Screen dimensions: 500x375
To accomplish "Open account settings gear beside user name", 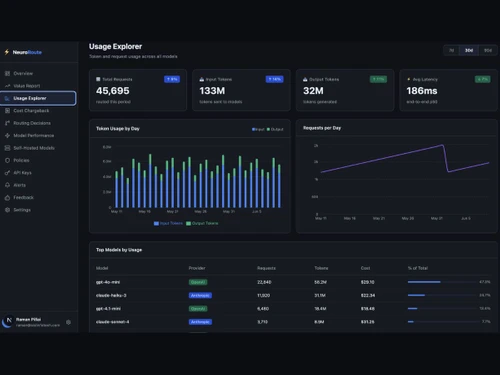I will [x=68, y=322].
